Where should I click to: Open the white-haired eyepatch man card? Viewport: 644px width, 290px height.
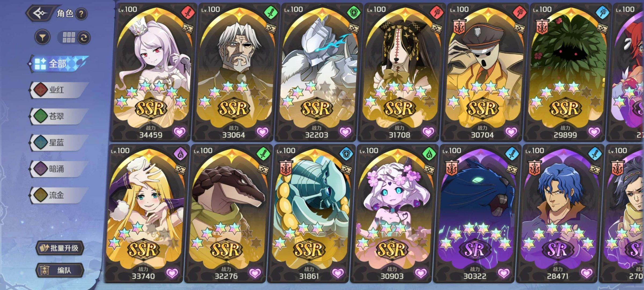[234, 72]
